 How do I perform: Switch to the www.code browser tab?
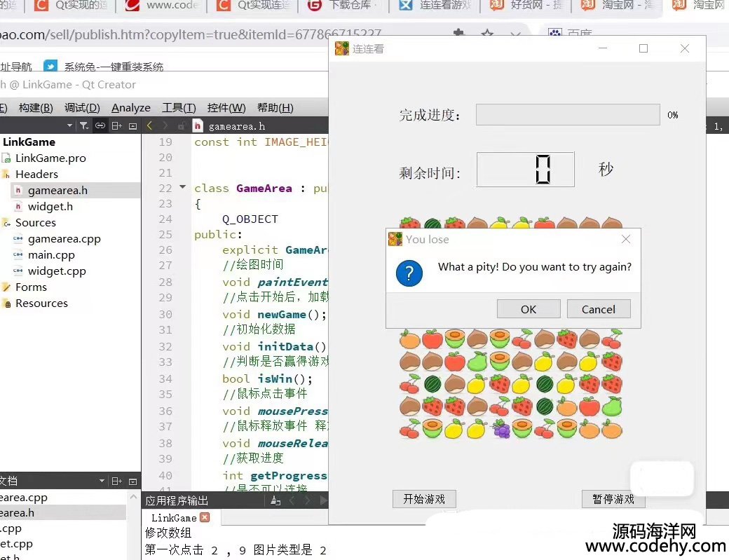click(162, 6)
